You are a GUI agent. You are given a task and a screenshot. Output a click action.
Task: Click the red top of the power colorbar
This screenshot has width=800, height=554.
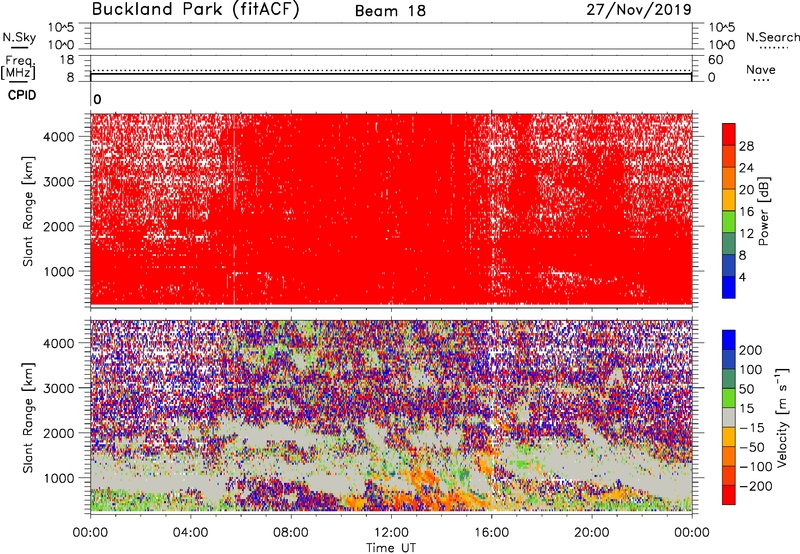729,134
